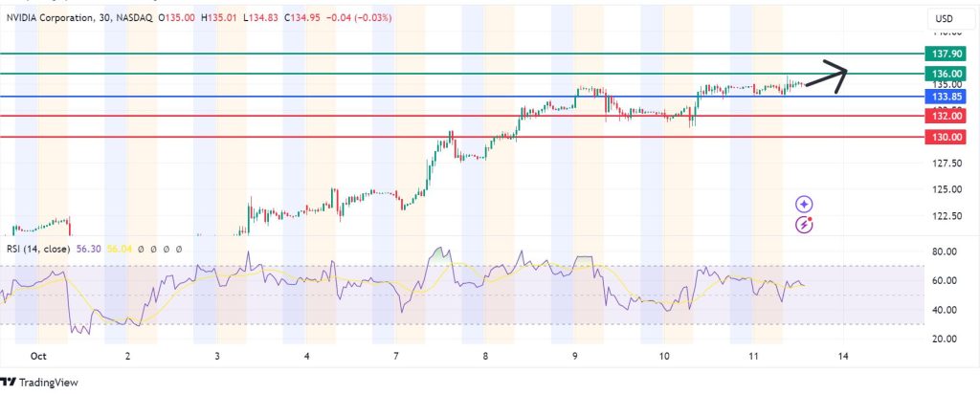Click the −0.04 (−0.03%) change value
The height and width of the screenshot is (394, 980).
[x=359, y=18]
